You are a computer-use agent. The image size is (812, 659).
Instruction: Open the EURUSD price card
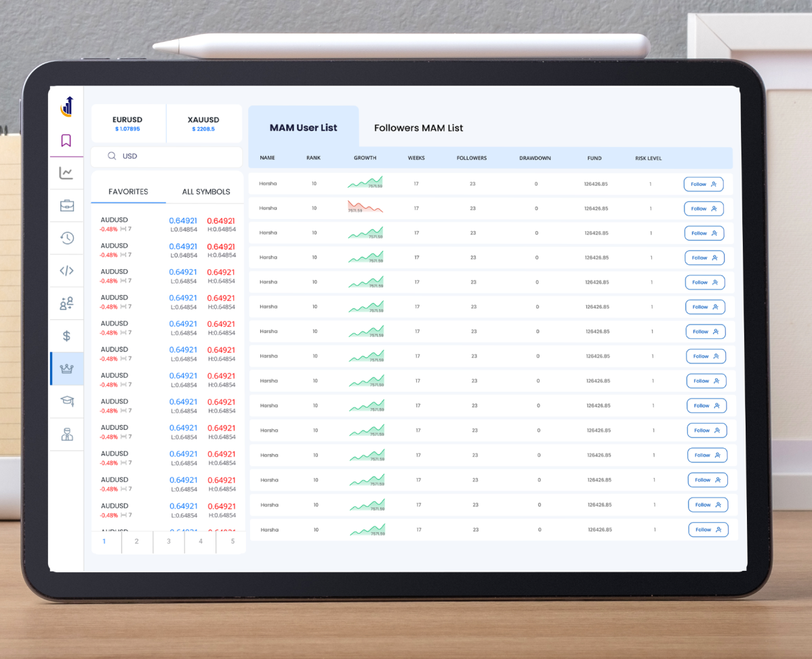127,124
